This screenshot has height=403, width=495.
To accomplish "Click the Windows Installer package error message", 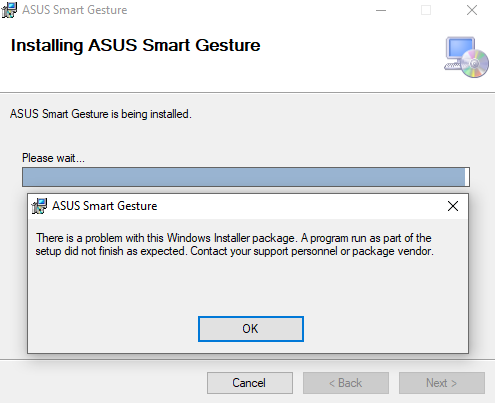I will pos(235,244).
